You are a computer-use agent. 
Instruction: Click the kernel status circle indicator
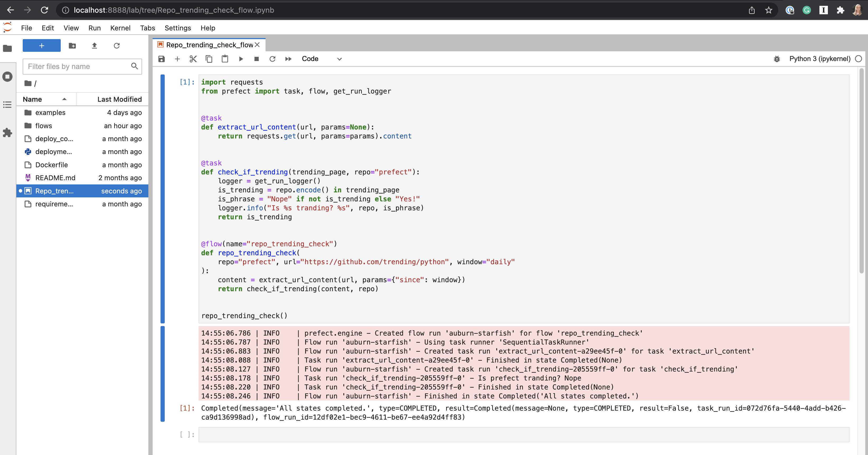point(858,59)
